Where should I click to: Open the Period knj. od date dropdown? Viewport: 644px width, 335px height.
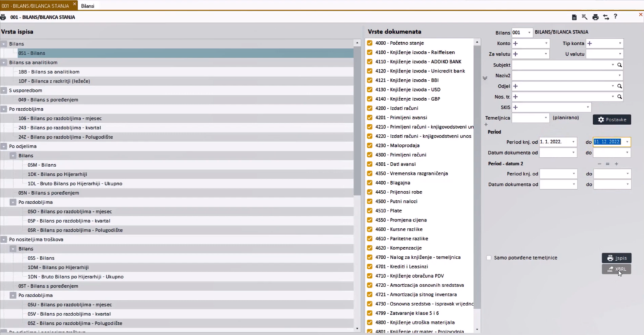[573, 142]
